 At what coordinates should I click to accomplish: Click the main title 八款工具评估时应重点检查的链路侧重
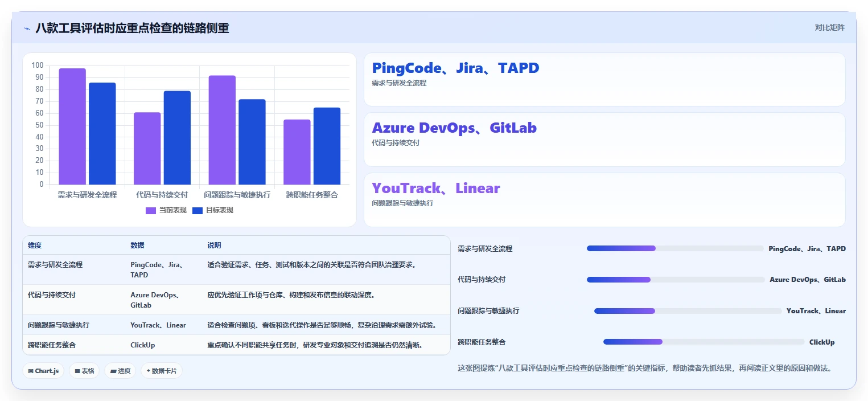point(132,28)
